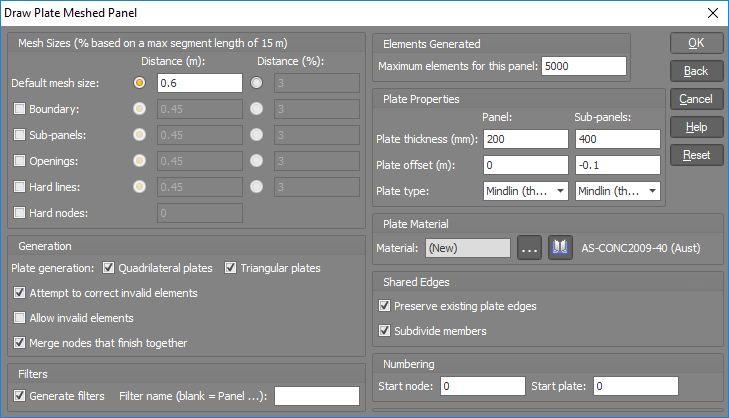
Task: Click the Filter name text box
Action: 317,396
